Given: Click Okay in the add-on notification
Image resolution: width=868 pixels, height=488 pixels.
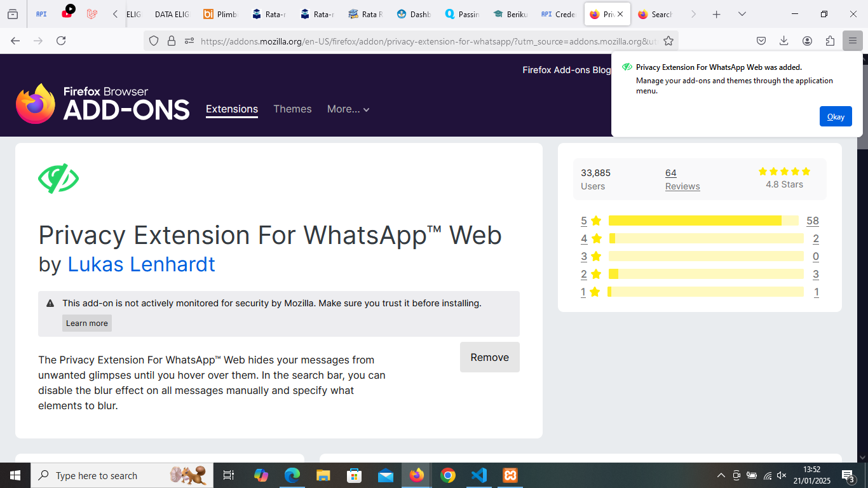Looking at the screenshot, I should tap(836, 116).
